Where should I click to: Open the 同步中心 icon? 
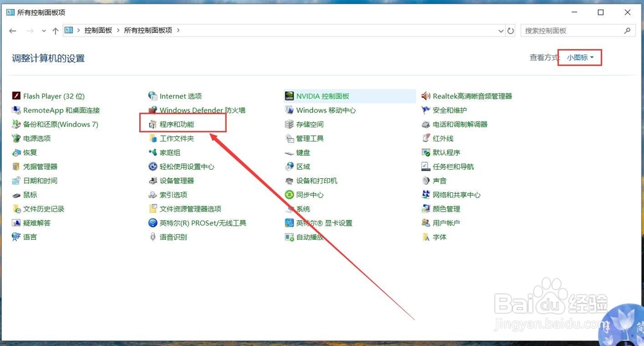coord(289,195)
